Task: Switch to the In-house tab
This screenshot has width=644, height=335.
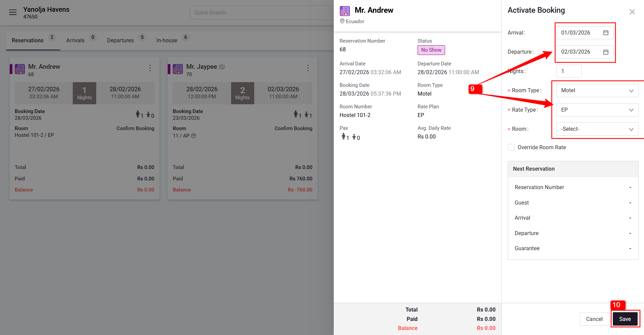Action: (x=172, y=40)
